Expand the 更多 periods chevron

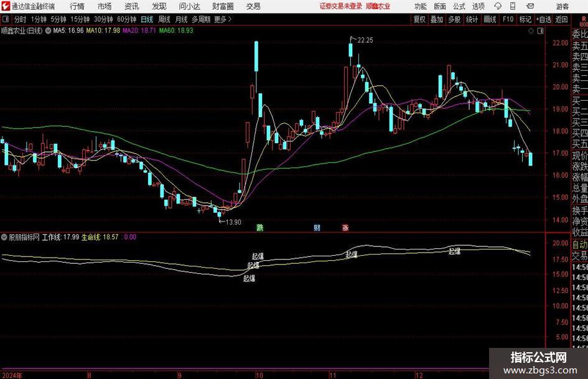click(x=230, y=19)
